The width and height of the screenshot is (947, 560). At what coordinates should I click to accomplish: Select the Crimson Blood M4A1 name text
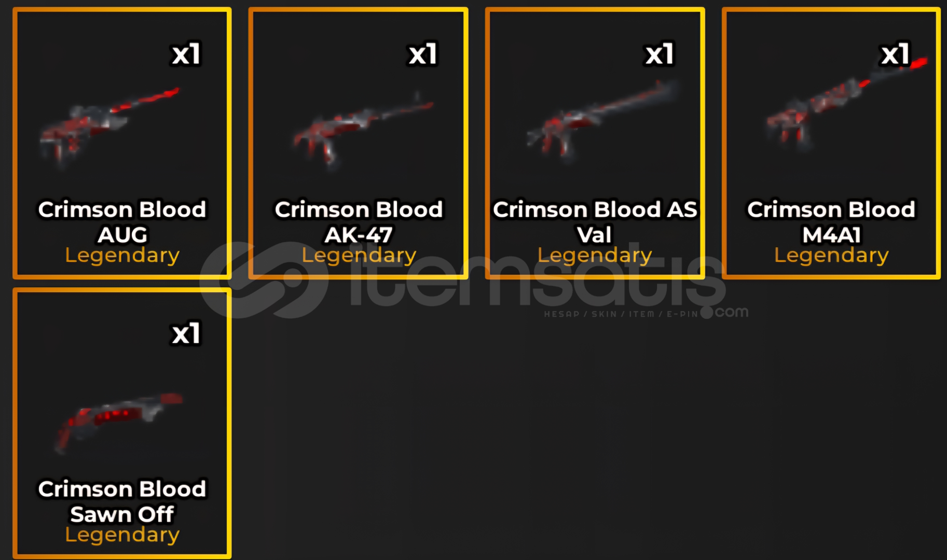pyautogui.click(x=831, y=222)
